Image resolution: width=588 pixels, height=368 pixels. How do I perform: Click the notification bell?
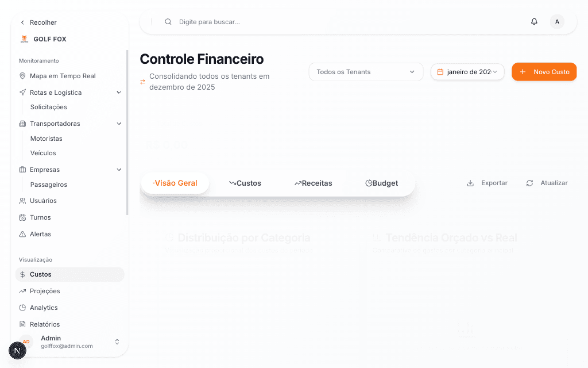coord(534,21)
